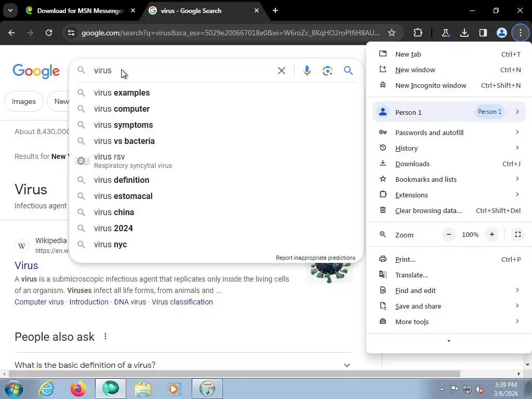Close the MSN Messenger download tab

coord(133,10)
